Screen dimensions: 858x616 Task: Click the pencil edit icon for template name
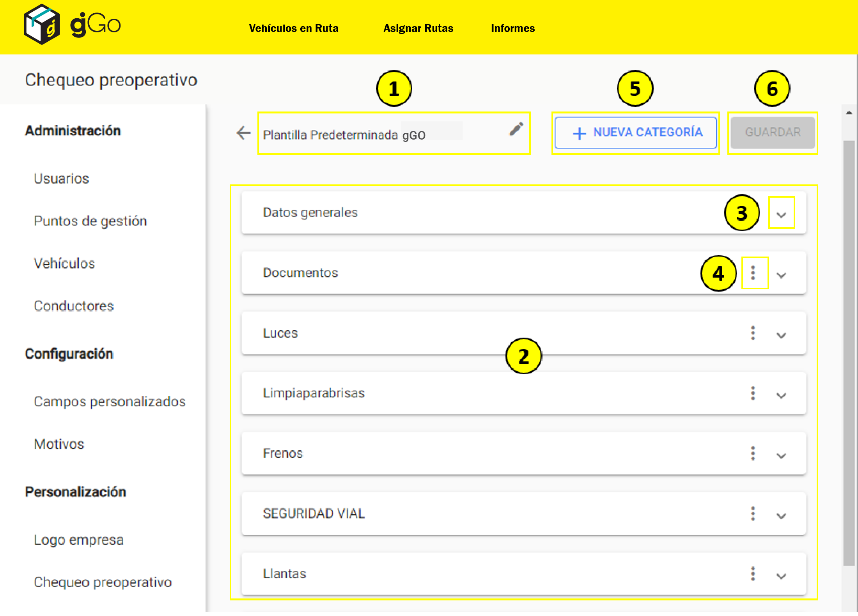click(516, 129)
